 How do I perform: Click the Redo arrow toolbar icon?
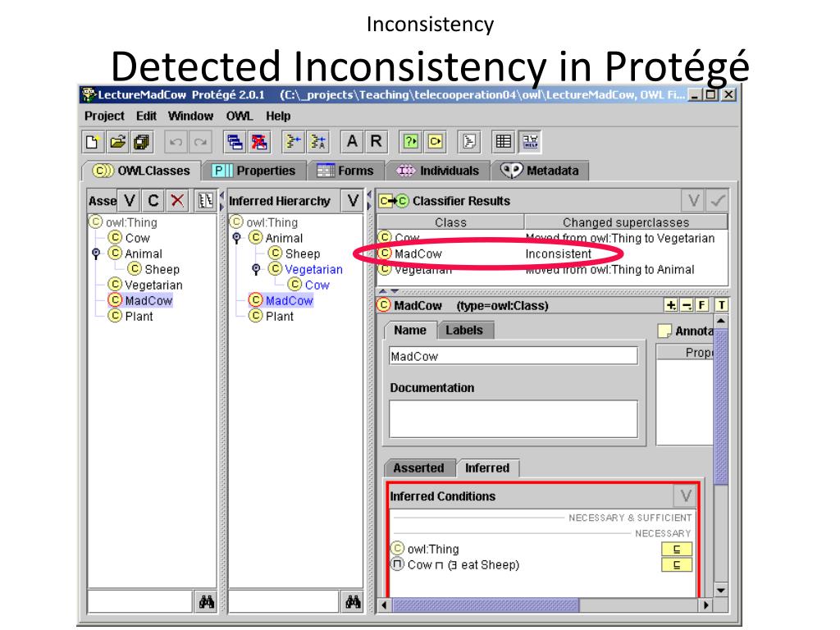(x=200, y=142)
